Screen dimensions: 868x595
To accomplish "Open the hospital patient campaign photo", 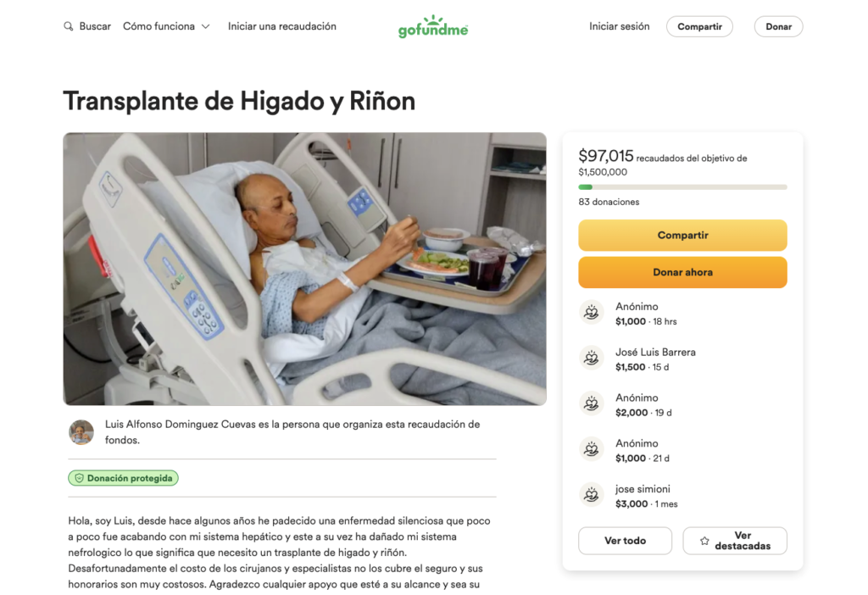I will (x=304, y=269).
